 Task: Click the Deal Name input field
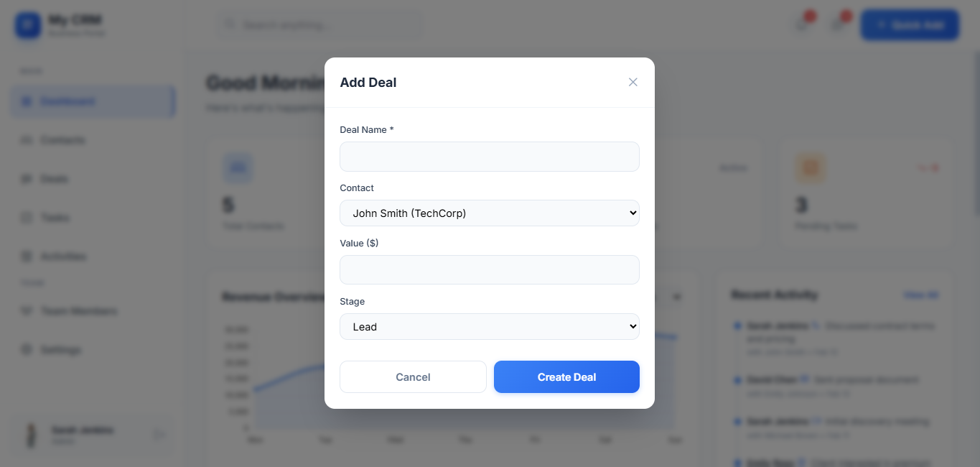(x=489, y=157)
